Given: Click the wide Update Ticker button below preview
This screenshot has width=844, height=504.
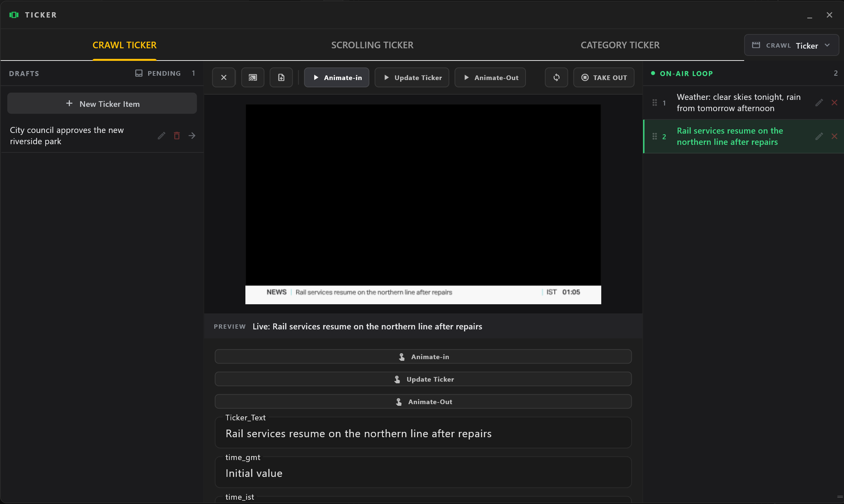Looking at the screenshot, I should (423, 379).
